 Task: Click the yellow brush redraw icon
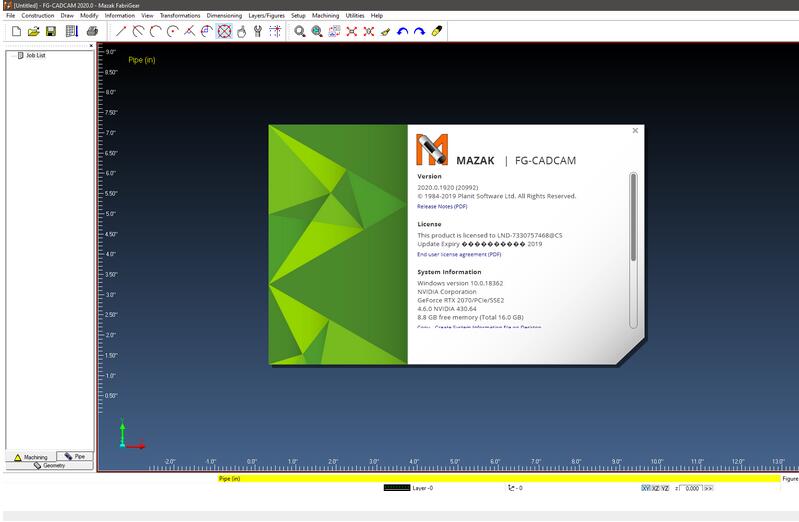click(386, 32)
